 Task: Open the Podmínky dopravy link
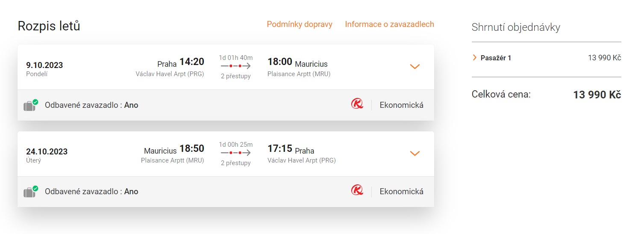tap(300, 24)
